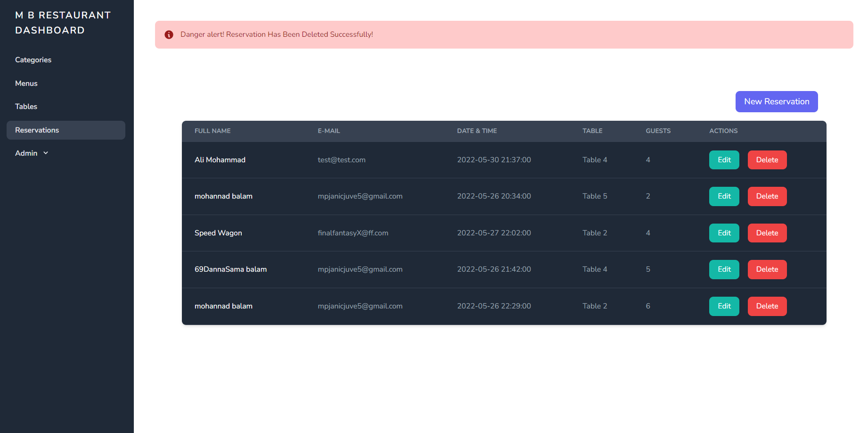Click the email finalfantasyX@ff.com
The height and width of the screenshot is (433, 868).
(x=353, y=233)
